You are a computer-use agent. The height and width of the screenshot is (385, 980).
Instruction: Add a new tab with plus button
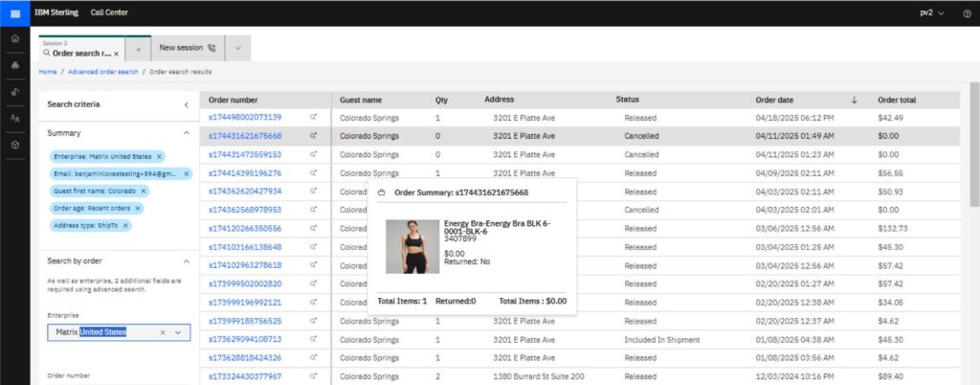pyautogui.click(x=138, y=47)
